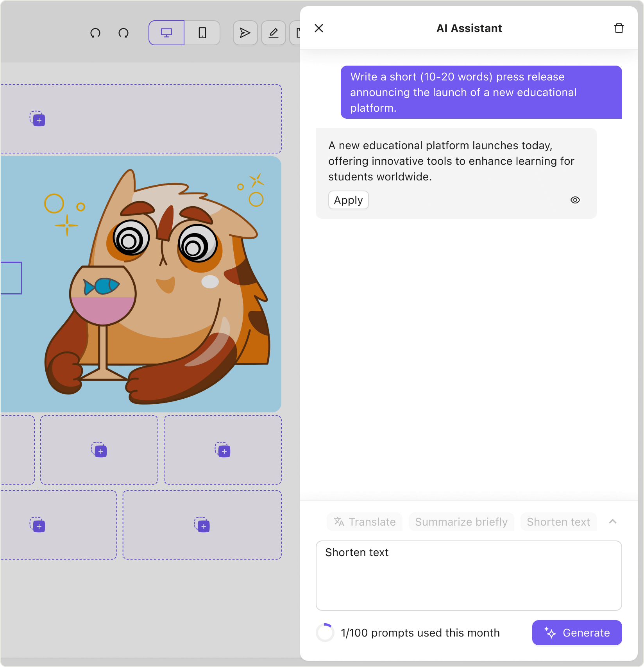Screen dimensions: 644x667
Task: Click the AI Assistant panel title
Action: pyautogui.click(x=469, y=28)
